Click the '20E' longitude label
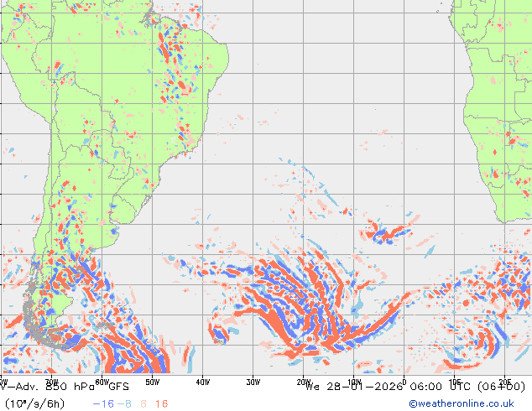Viewport: 532px width, 411px height. coord(505,382)
